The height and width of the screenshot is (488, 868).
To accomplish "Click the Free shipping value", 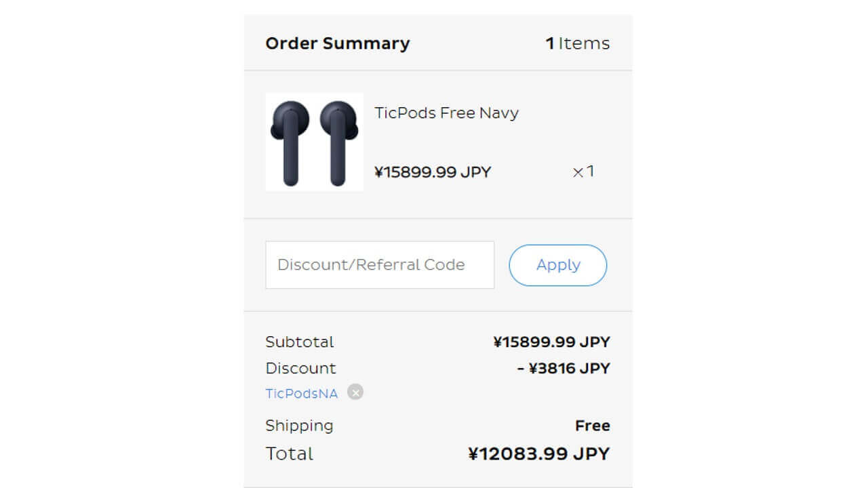I will tap(592, 426).
